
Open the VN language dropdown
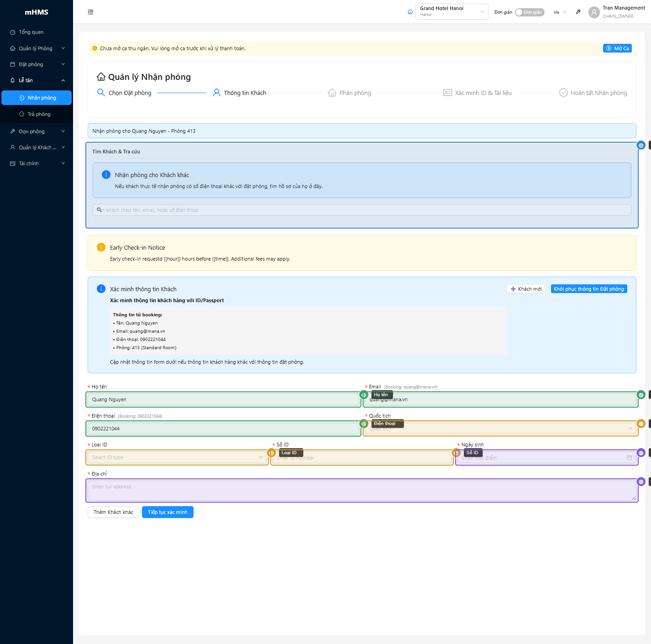click(x=560, y=12)
